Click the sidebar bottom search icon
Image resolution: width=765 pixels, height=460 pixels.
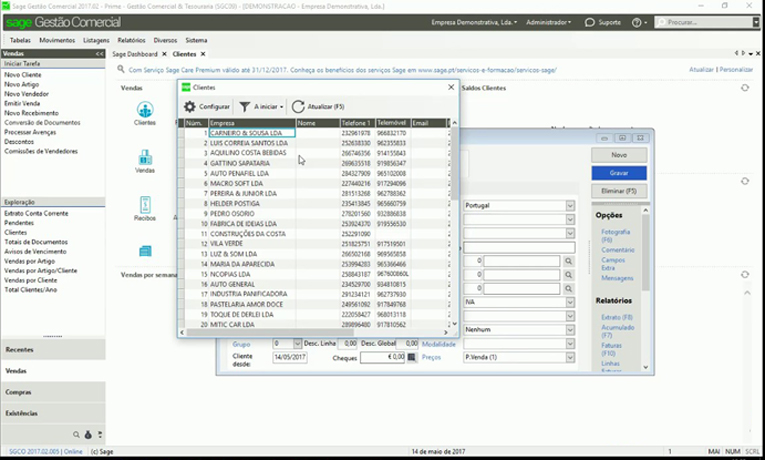pyautogui.click(x=76, y=435)
